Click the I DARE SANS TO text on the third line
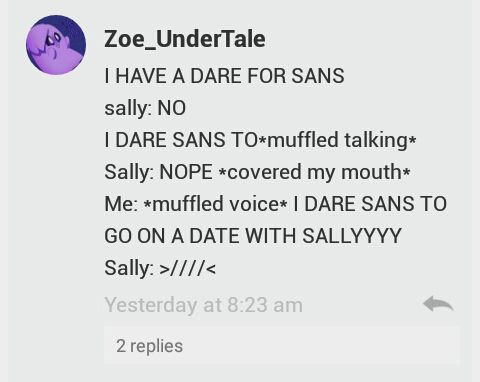Image resolution: width=480 pixels, height=382 pixels. point(181,140)
